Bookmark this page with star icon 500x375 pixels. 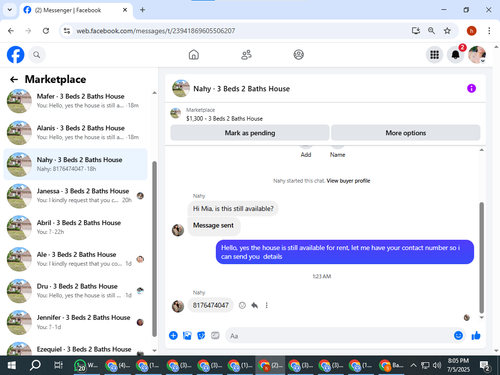click(447, 31)
